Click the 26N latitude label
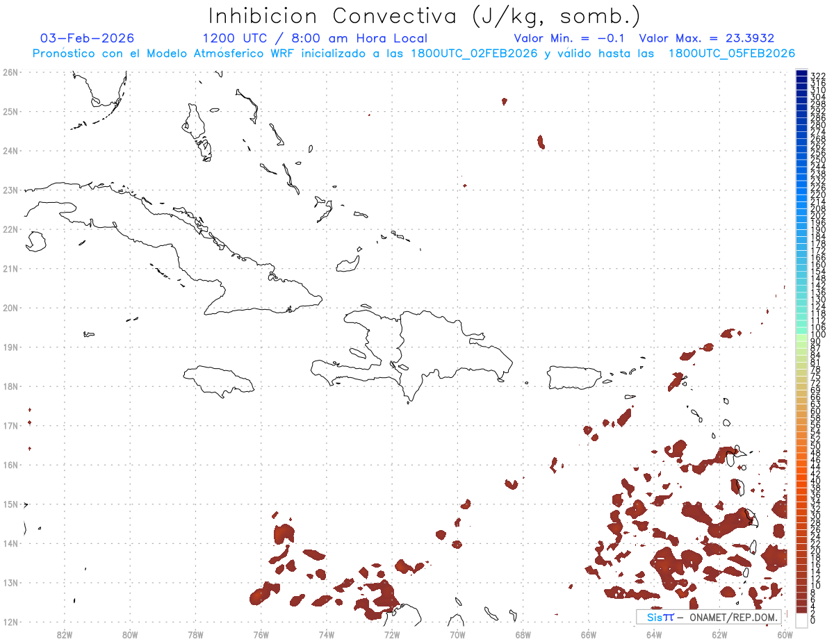The image size is (834, 644). click(10, 72)
